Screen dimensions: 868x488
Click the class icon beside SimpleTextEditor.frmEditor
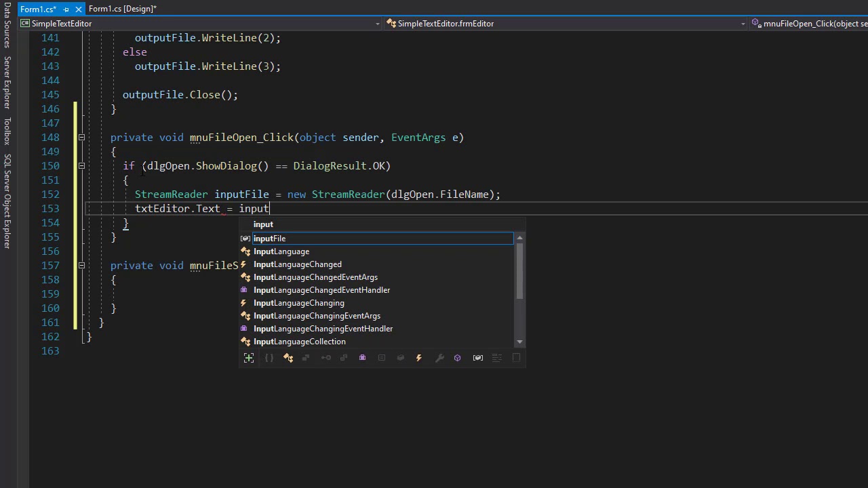(x=391, y=24)
